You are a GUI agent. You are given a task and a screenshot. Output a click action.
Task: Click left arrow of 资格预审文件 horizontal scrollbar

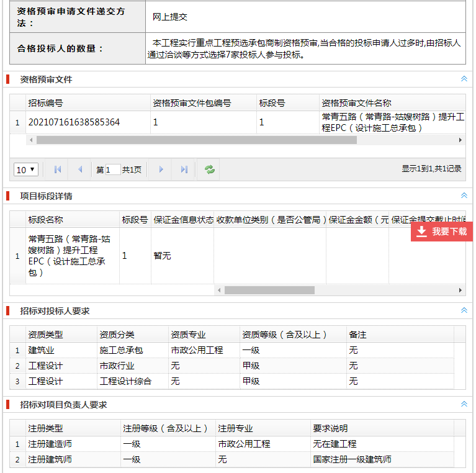[31, 140]
